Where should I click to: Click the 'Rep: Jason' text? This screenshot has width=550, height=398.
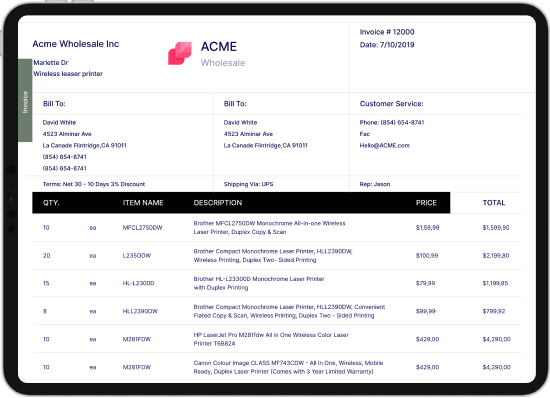[375, 184]
